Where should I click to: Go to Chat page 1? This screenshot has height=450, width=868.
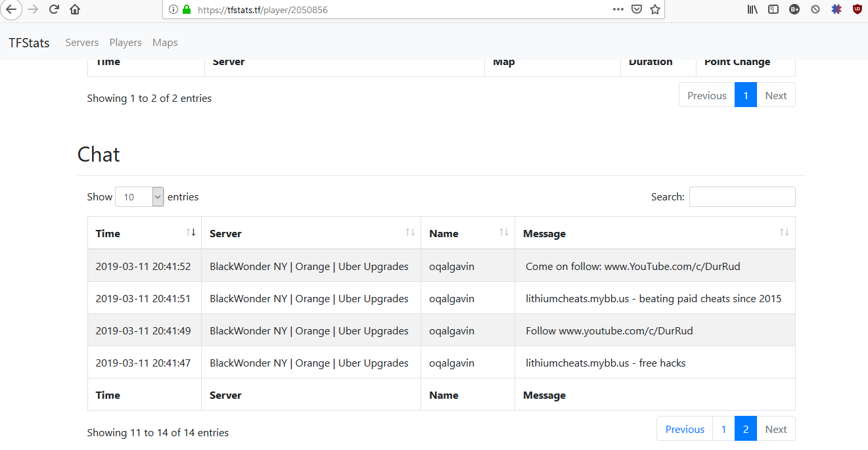723,429
